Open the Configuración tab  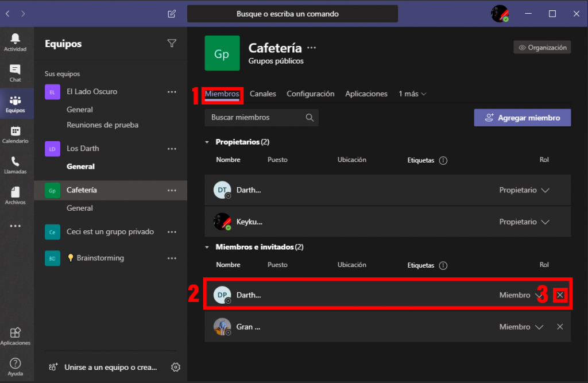pyautogui.click(x=311, y=94)
